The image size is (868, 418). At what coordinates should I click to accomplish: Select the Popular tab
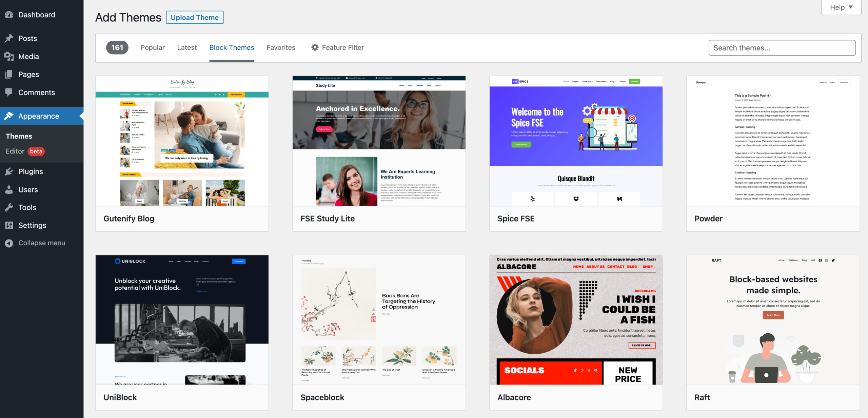coord(152,47)
